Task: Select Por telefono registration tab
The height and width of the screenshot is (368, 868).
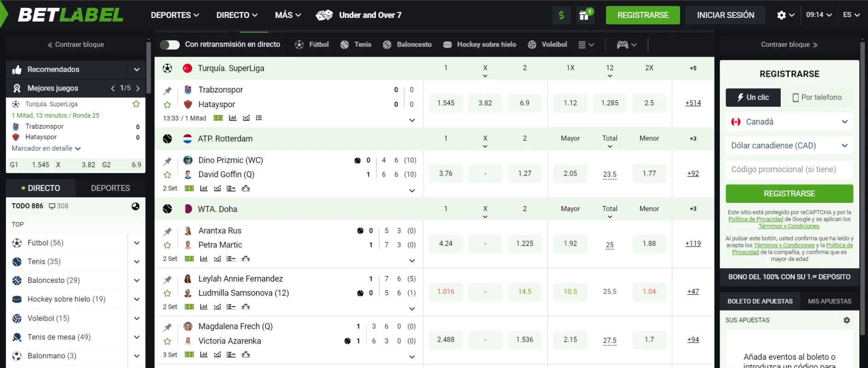Action: 817,98
